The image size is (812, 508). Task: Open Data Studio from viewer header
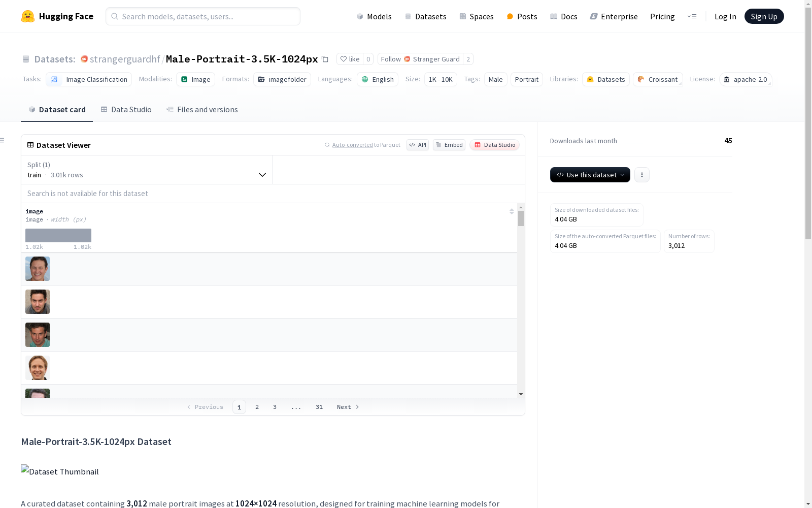click(x=494, y=145)
